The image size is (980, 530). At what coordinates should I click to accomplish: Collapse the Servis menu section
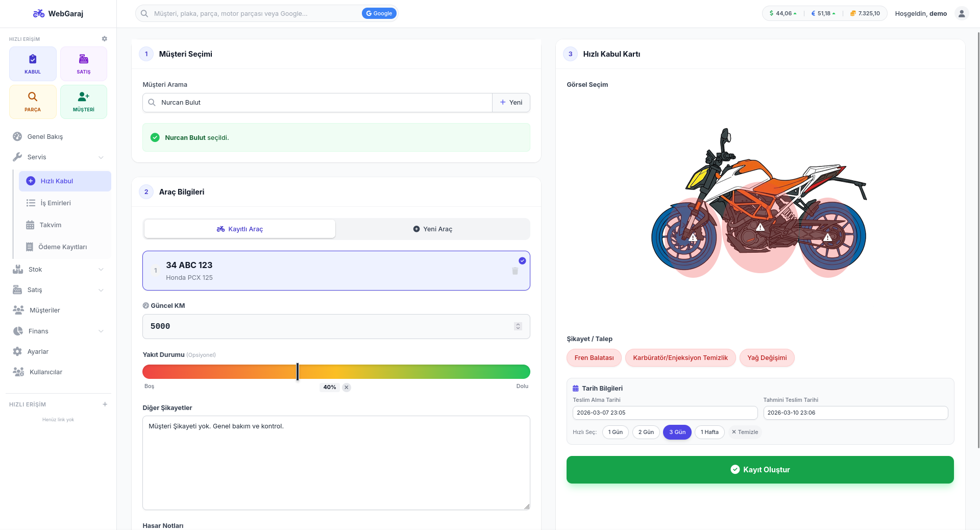(x=101, y=157)
